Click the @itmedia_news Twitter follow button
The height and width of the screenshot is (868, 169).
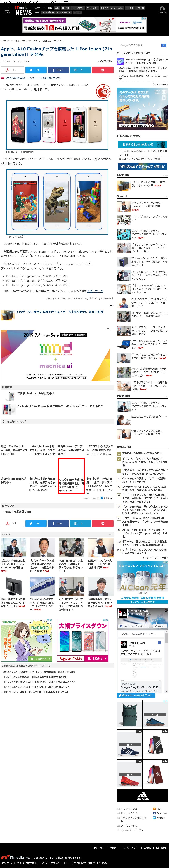tap(136, 695)
